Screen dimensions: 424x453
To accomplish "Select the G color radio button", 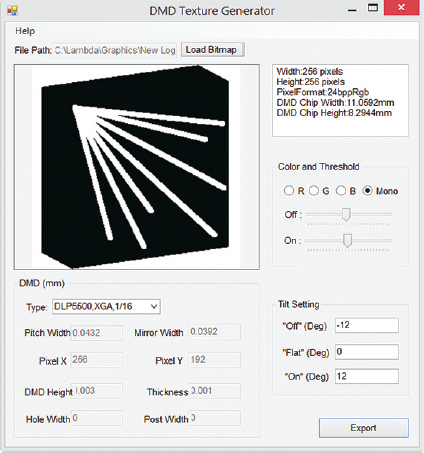I will click(314, 191).
